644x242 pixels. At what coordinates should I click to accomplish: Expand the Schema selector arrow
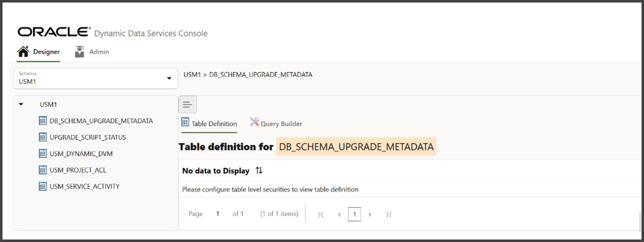tap(169, 78)
